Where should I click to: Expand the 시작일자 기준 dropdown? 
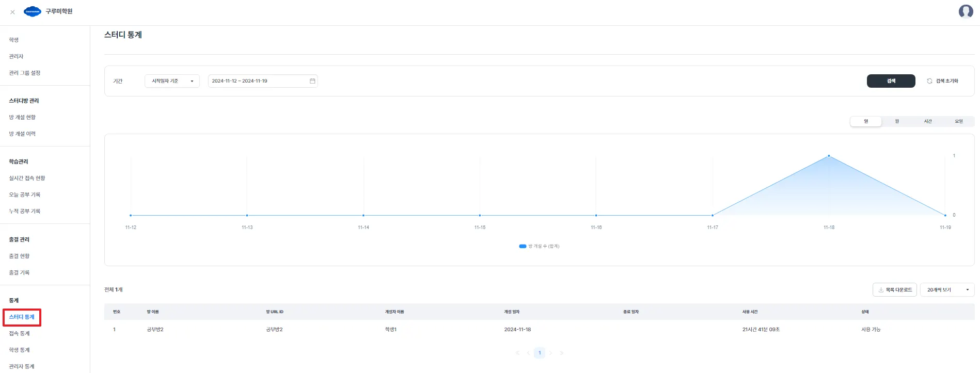(x=172, y=81)
